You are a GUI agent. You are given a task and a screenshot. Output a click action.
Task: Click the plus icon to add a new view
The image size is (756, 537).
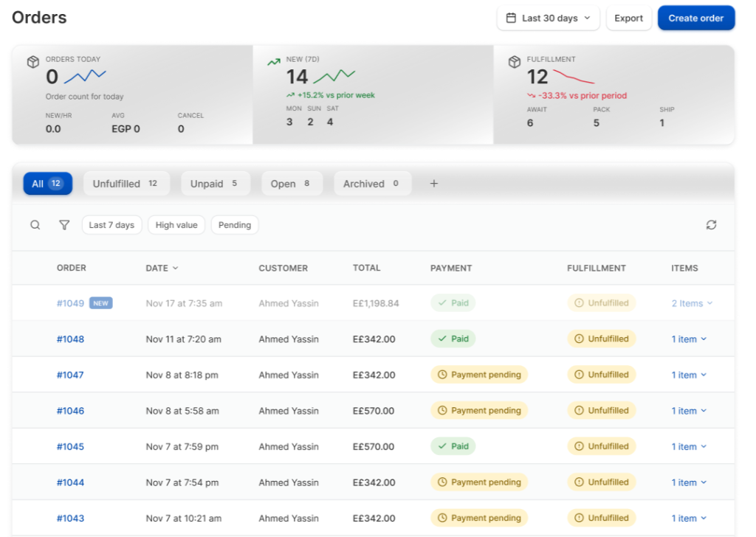pyautogui.click(x=433, y=183)
